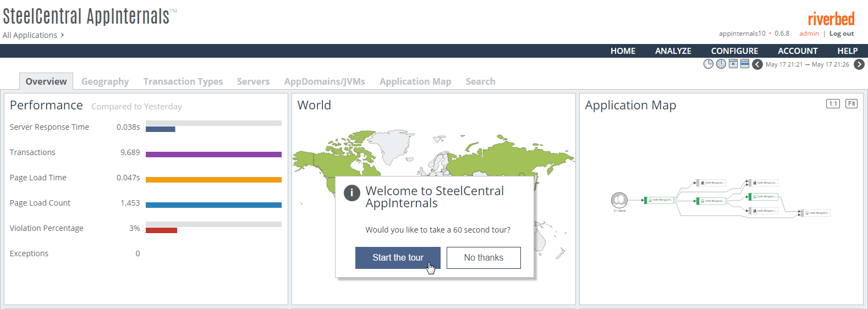Click the admin user link

[809, 34]
